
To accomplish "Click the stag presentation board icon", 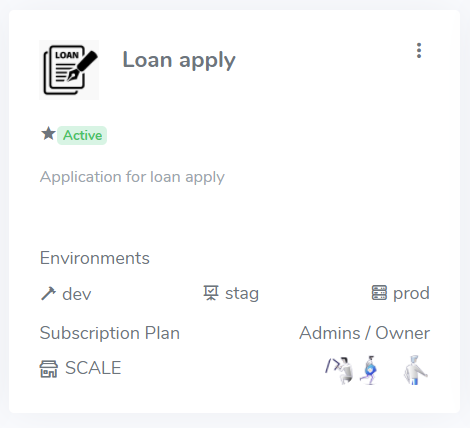I will point(211,293).
